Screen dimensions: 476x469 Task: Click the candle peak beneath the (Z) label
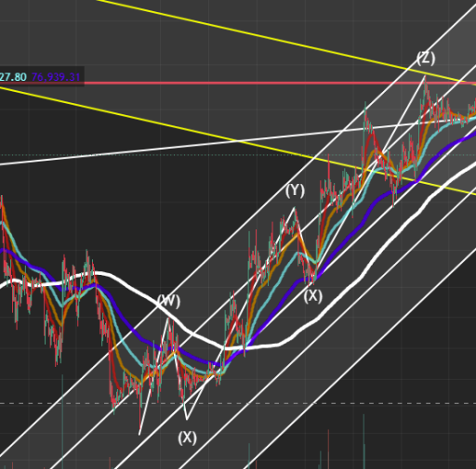[x=425, y=78]
